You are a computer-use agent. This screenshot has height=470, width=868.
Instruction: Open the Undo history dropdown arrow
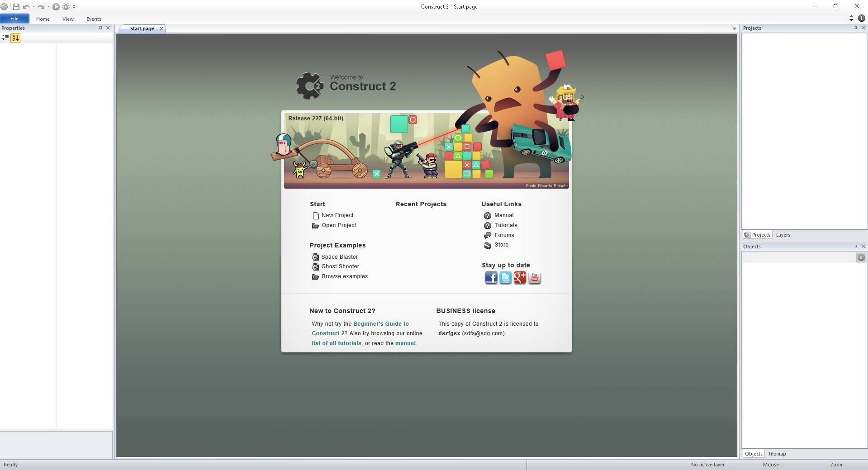[x=33, y=7]
